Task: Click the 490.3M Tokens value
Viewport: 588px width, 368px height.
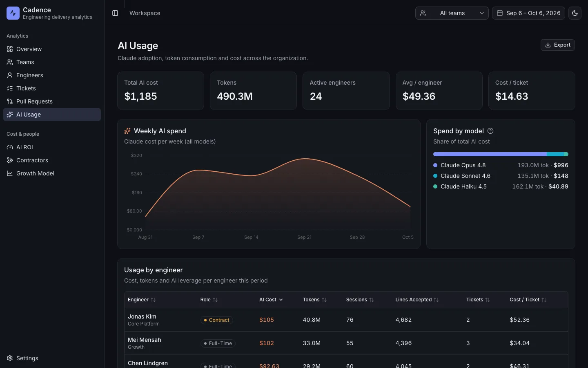Action: [x=235, y=96]
